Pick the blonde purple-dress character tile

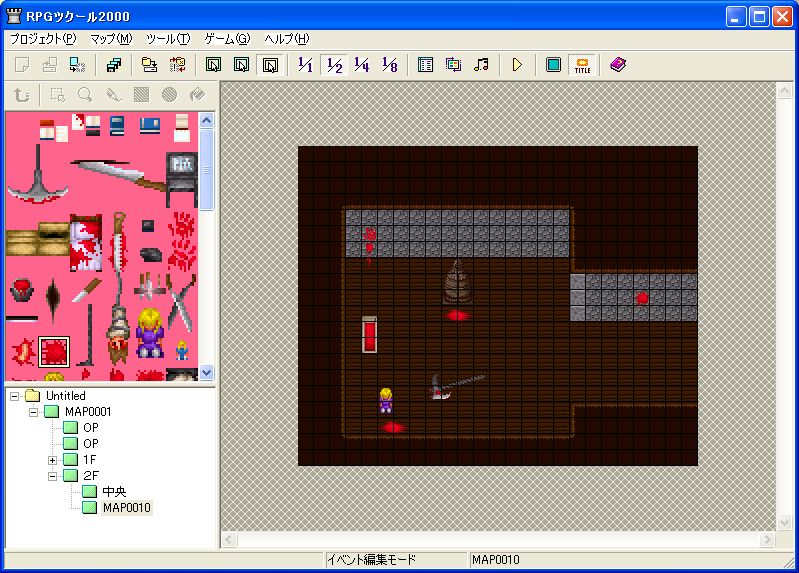[150, 332]
